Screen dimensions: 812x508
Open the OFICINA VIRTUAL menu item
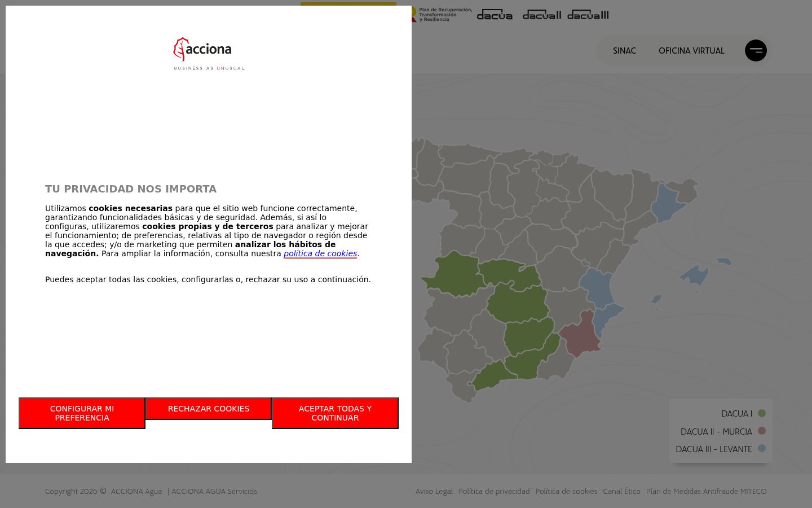pos(691,51)
